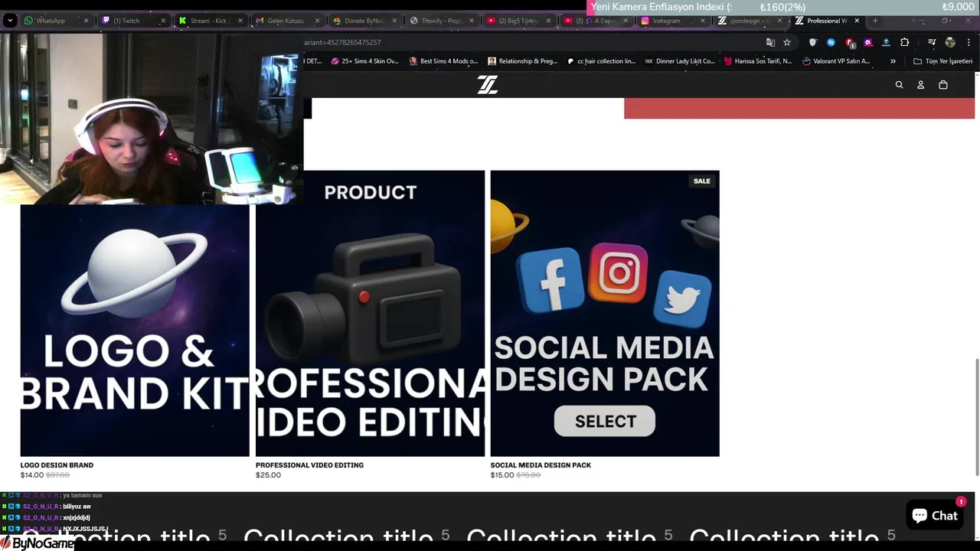This screenshot has height=551, width=980.
Task: Open the blue globe extension icon
Action: click(x=886, y=42)
